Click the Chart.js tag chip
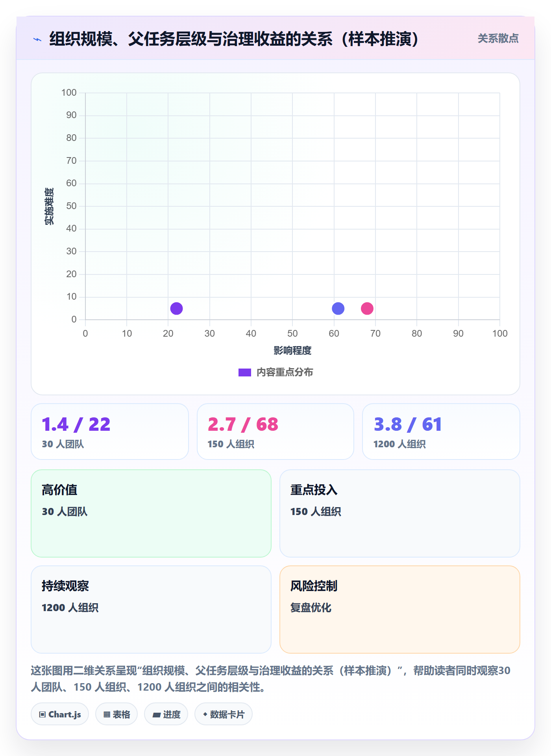 coord(60,714)
